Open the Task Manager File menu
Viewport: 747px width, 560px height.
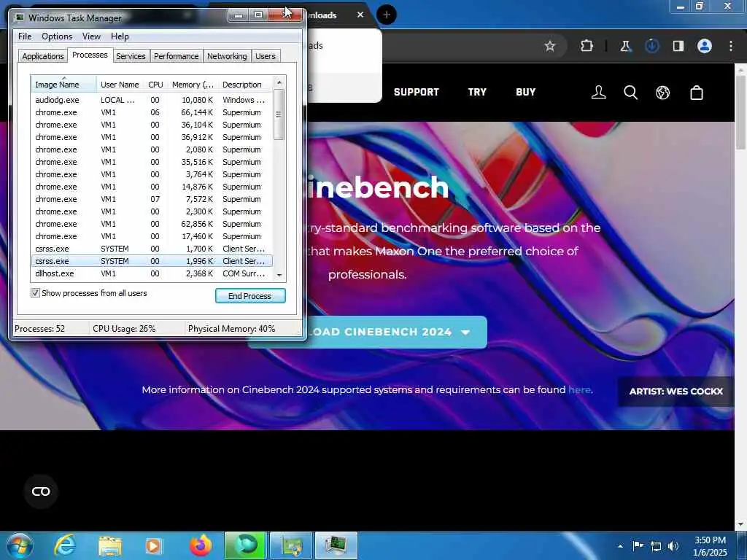(x=25, y=36)
